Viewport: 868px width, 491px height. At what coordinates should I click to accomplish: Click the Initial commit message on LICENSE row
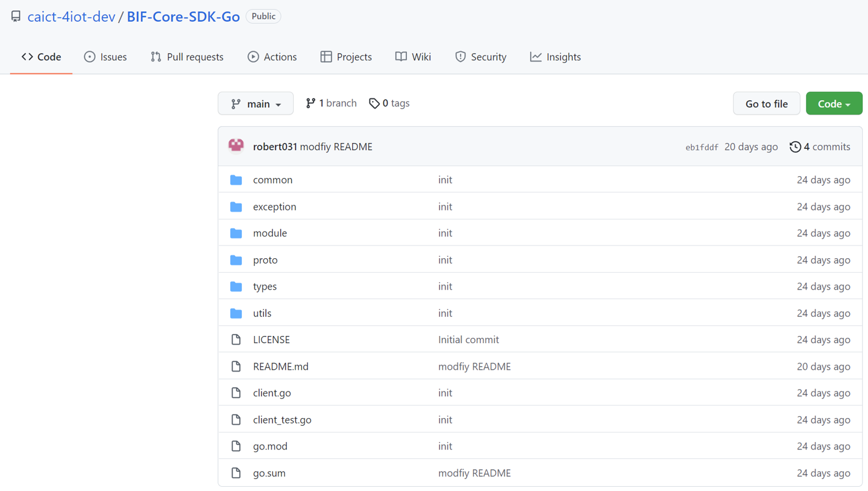tap(468, 340)
